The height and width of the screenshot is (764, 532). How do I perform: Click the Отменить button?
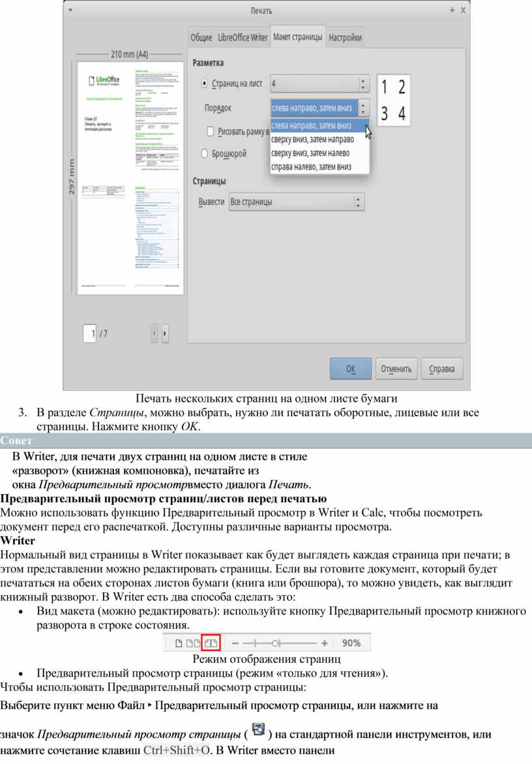[x=396, y=369]
